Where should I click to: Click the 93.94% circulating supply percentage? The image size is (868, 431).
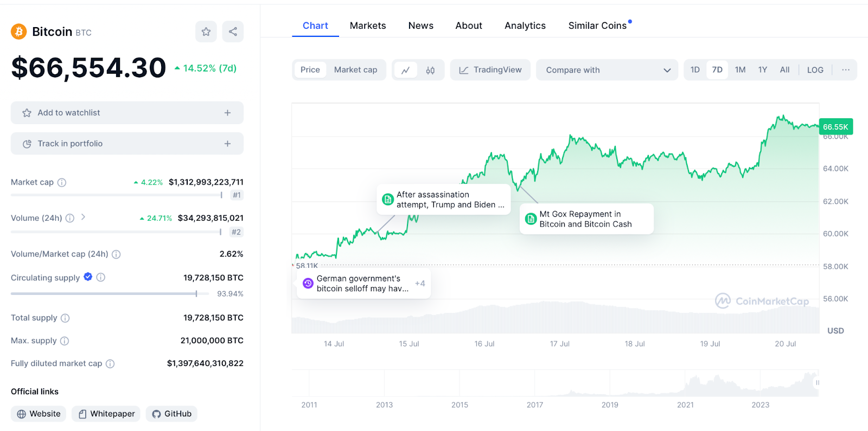[230, 294]
